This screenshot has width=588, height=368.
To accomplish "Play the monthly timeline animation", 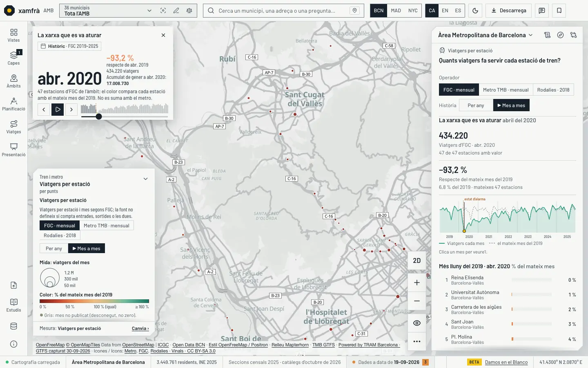I will pos(58,109).
